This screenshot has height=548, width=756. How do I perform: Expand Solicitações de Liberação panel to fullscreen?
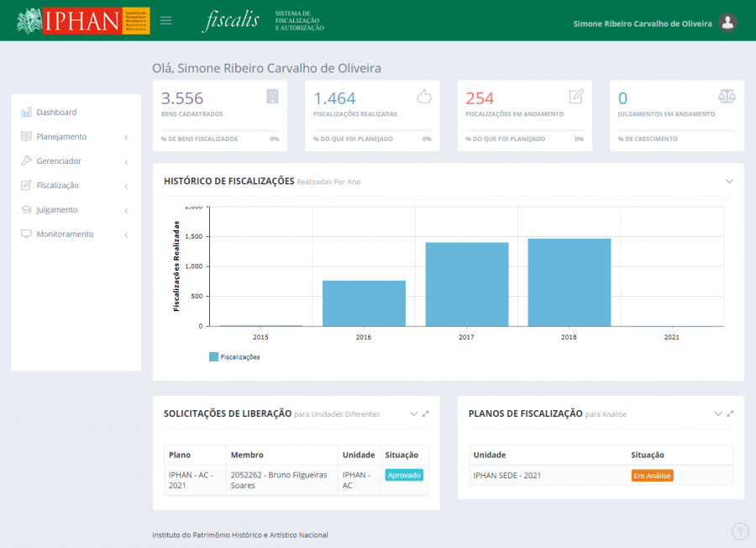[426, 414]
